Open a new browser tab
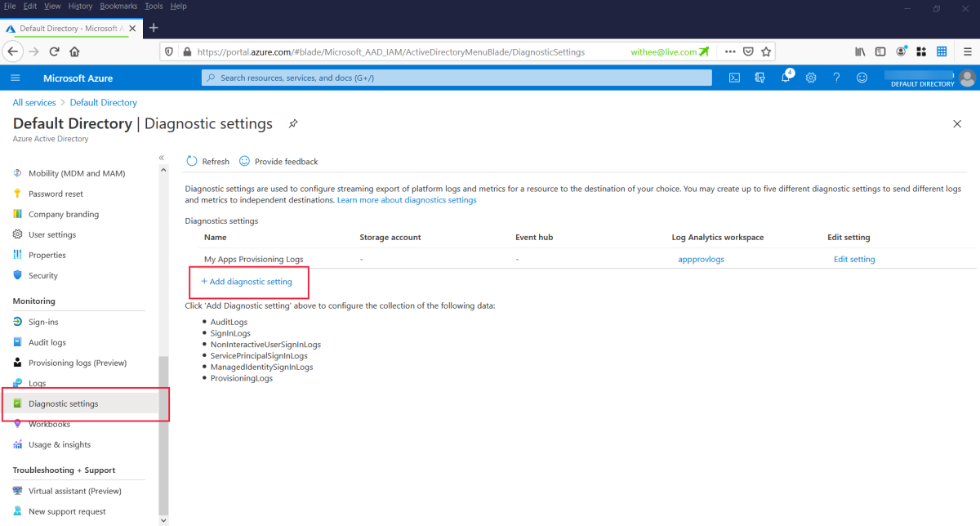Viewport: 980px width, 526px height. pos(154,28)
